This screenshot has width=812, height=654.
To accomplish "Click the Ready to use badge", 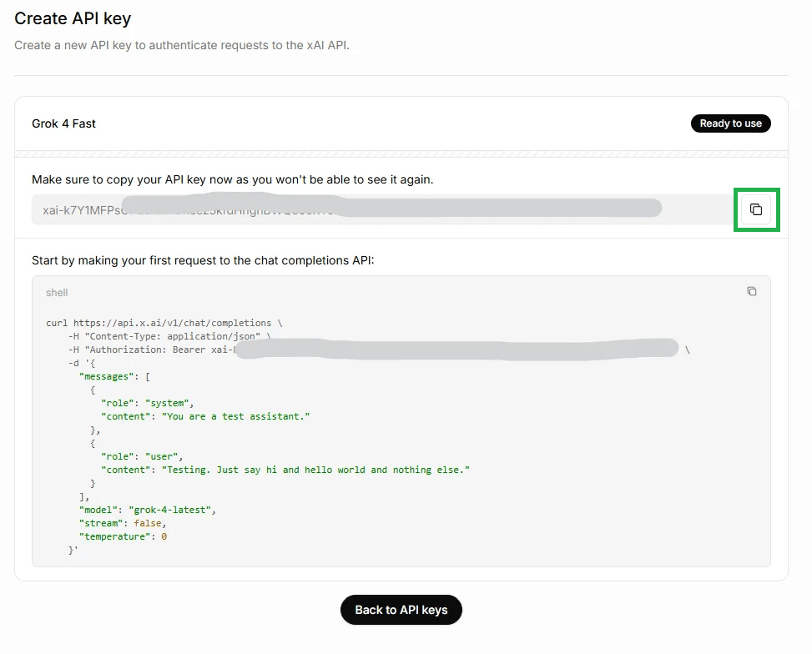I will coord(730,123).
